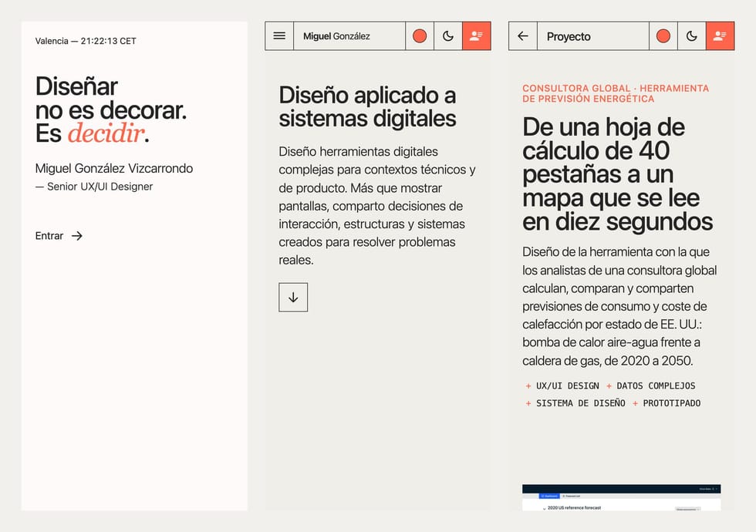Click the DATOS COMPLEJOS tag
The height and width of the screenshot is (532, 756).
650,386
